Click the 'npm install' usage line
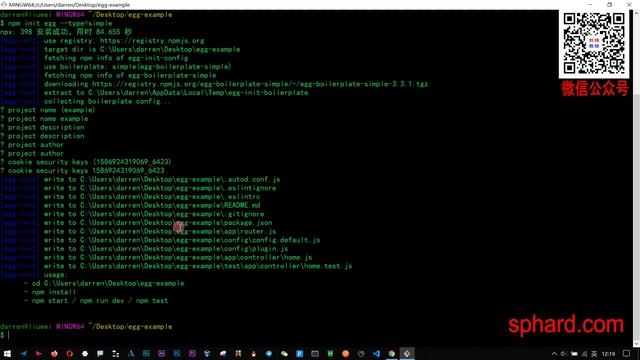 tap(54, 292)
